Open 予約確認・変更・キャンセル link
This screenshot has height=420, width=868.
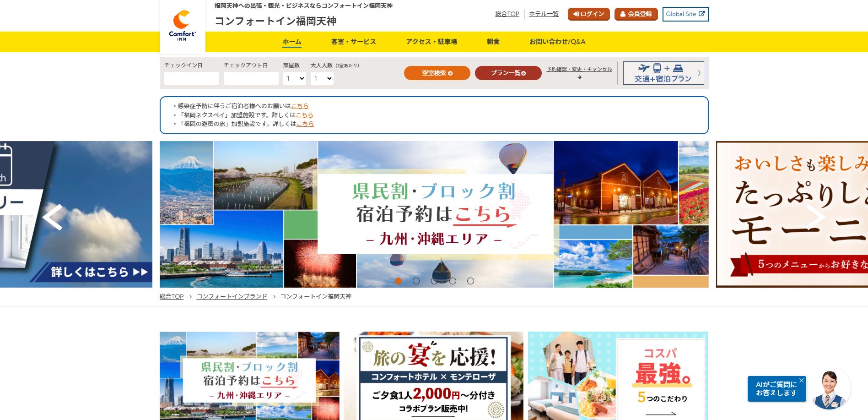pyautogui.click(x=579, y=69)
